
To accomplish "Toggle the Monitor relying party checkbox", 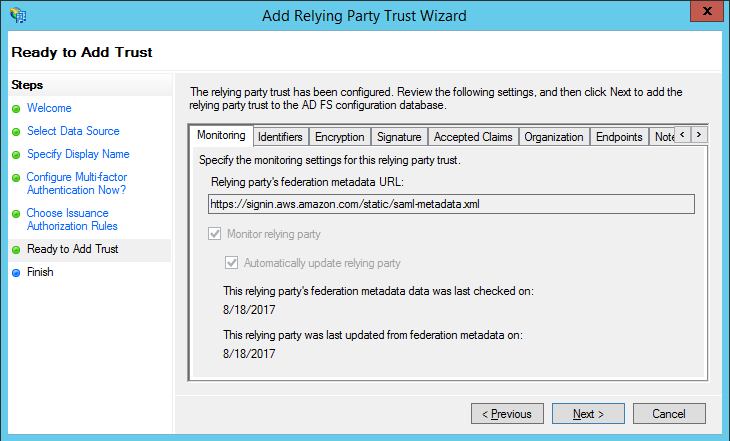I will tap(216, 234).
